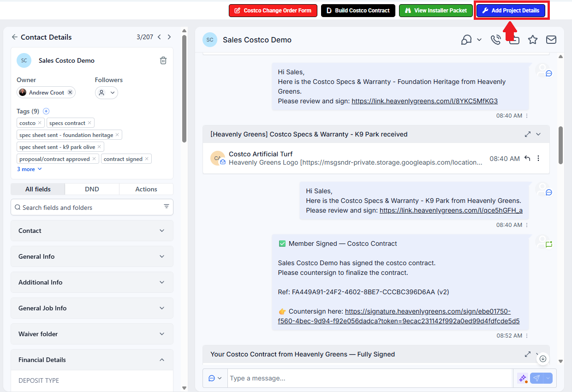Collapse K9 Park received email thread
572x392 pixels.
click(x=538, y=134)
